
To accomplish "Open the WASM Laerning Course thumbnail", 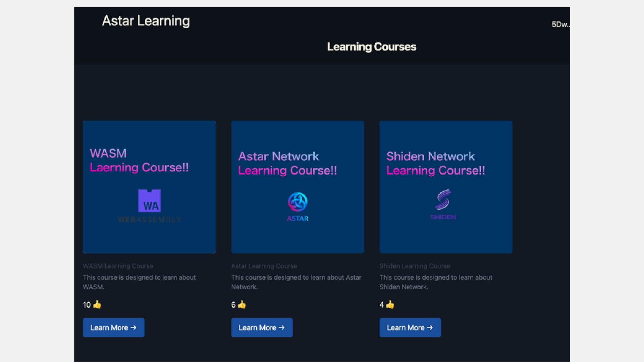I will tap(149, 187).
